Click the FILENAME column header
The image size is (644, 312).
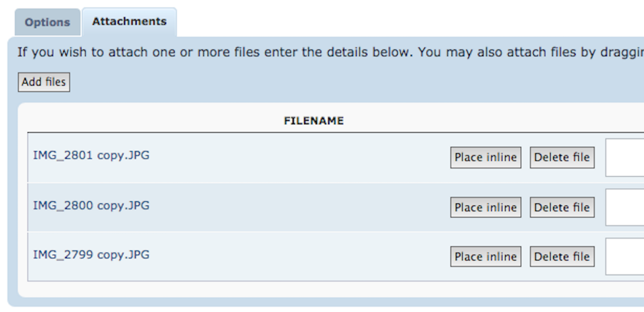tap(314, 121)
